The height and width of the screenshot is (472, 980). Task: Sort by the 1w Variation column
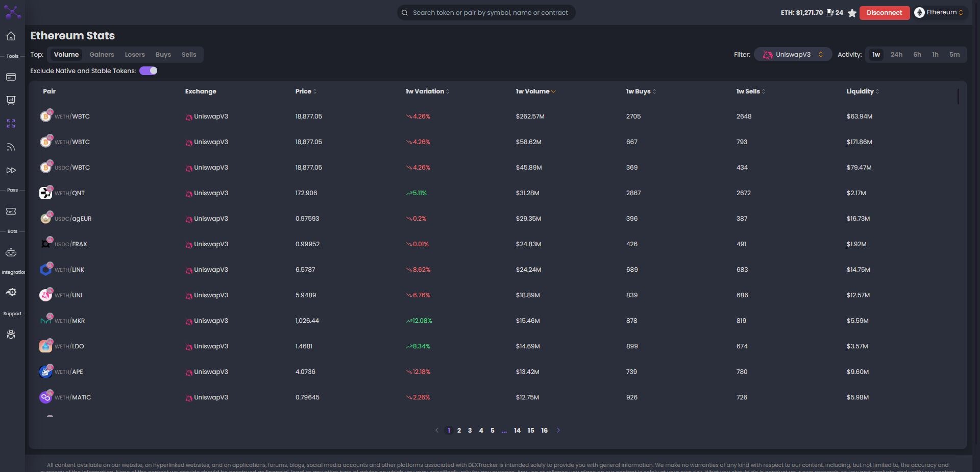click(427, 91)
